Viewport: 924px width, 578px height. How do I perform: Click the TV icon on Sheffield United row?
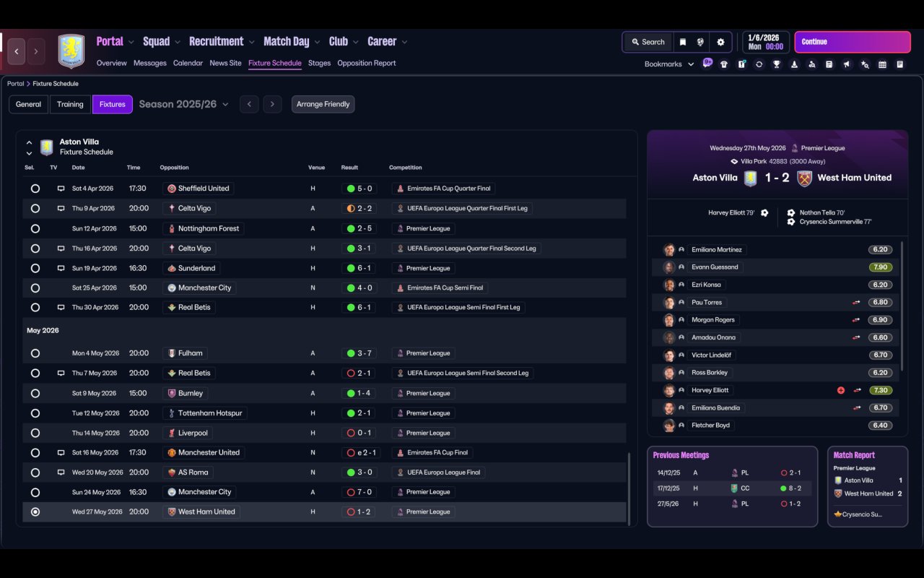pos(61,189)
